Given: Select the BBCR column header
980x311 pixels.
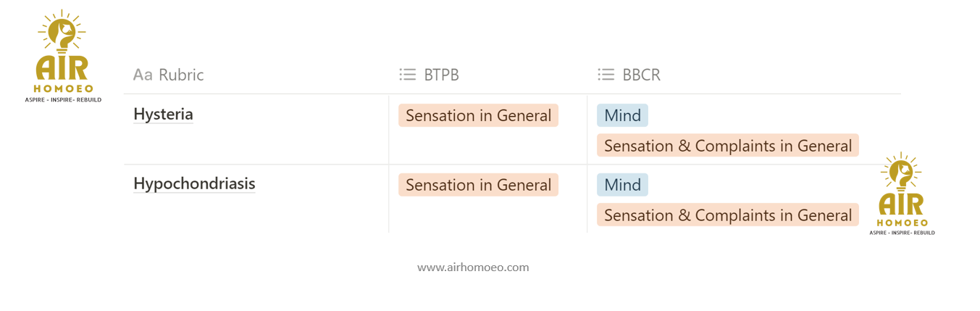Looking at the screenshot, I should coord(641,75).
